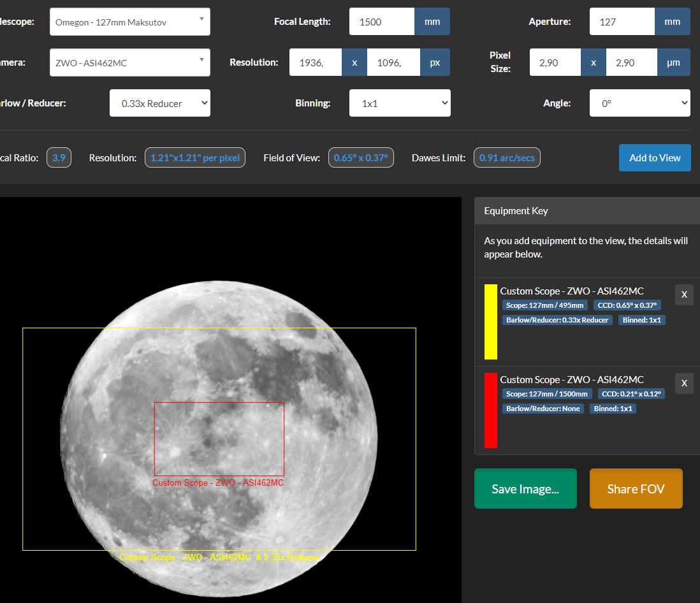700x603 pixels.
Task: Click the Save Image... button
Action: 525,489
